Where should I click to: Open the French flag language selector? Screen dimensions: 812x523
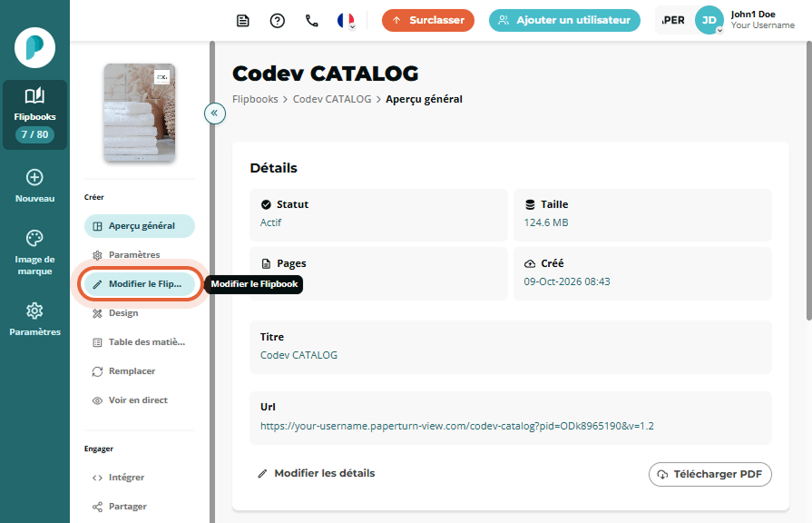point(346,21)
